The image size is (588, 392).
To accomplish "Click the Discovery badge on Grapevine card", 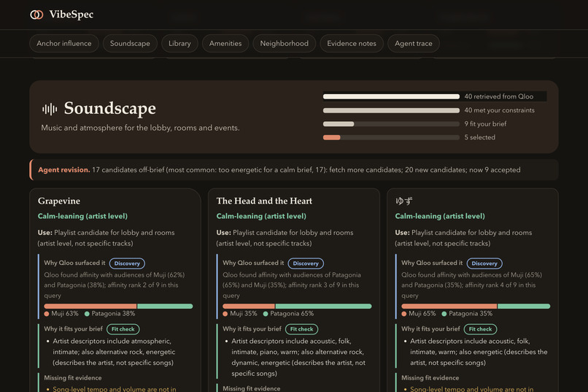I will [127, 264].
